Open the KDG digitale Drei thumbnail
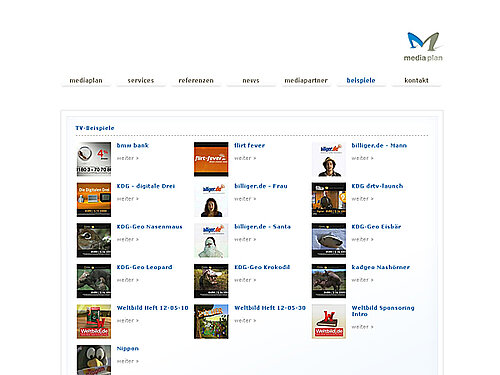This screenshot has height=375, width=500. click(x=94, y=200)
